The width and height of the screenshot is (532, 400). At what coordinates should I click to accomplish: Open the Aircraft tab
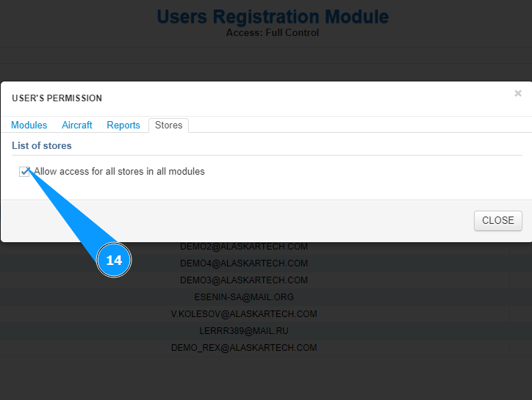coord(77,126)
